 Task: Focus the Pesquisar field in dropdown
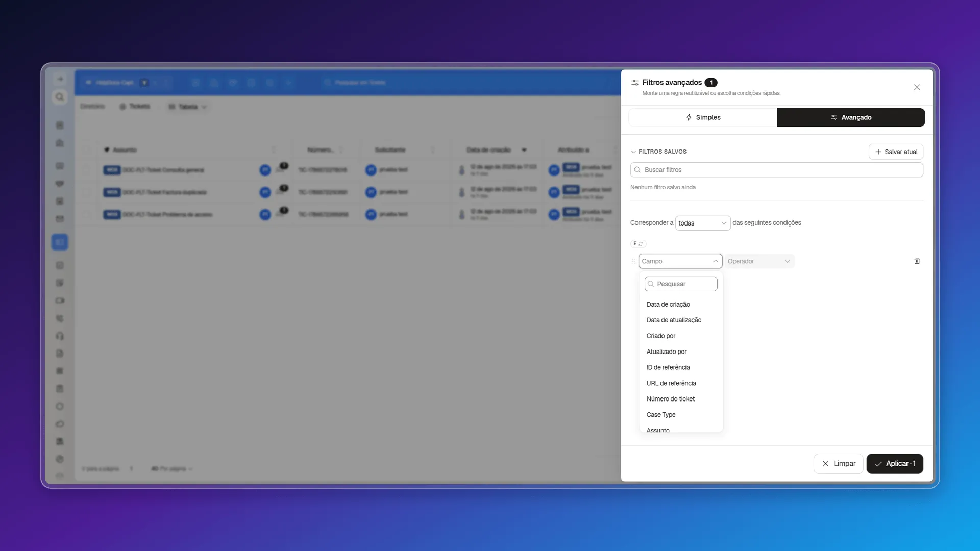point(681,284)
